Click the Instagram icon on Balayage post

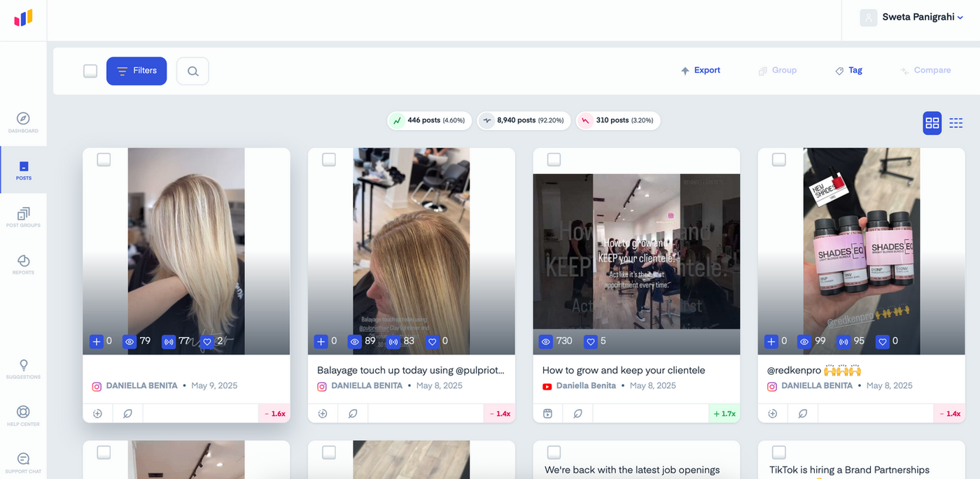323,386
